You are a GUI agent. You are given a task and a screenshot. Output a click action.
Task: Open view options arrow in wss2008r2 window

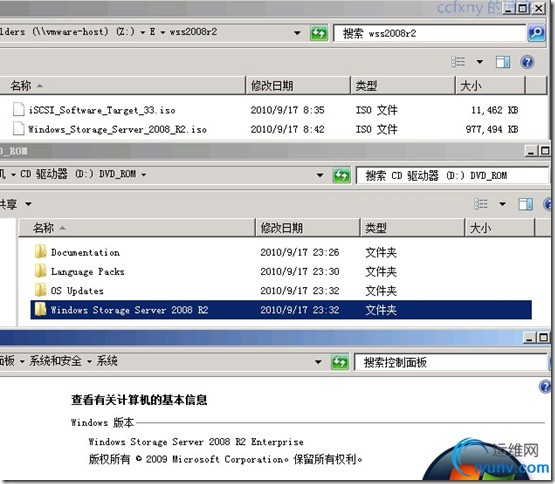coord(480,62)
